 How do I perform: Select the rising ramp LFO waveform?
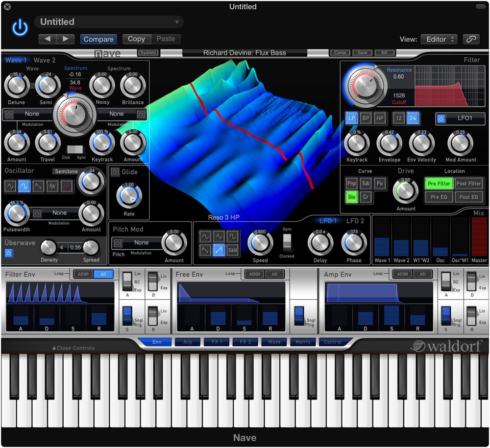(x=219, y=250)
